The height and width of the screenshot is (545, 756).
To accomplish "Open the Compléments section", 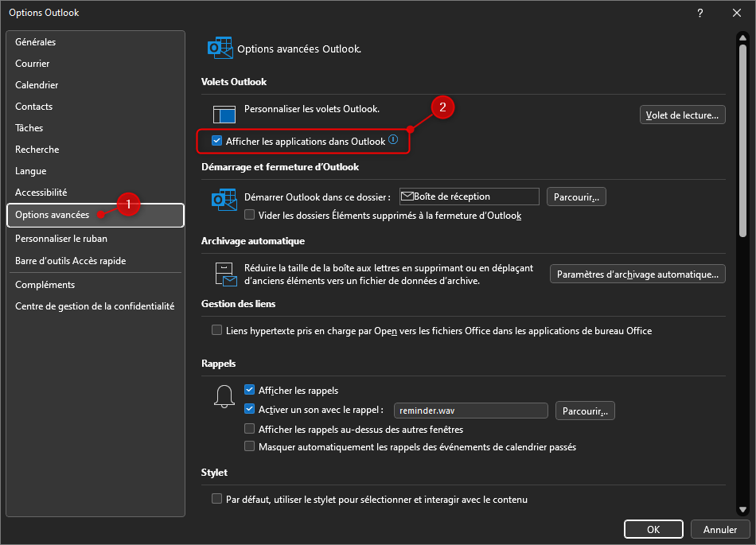I will [x=45, y=284].
